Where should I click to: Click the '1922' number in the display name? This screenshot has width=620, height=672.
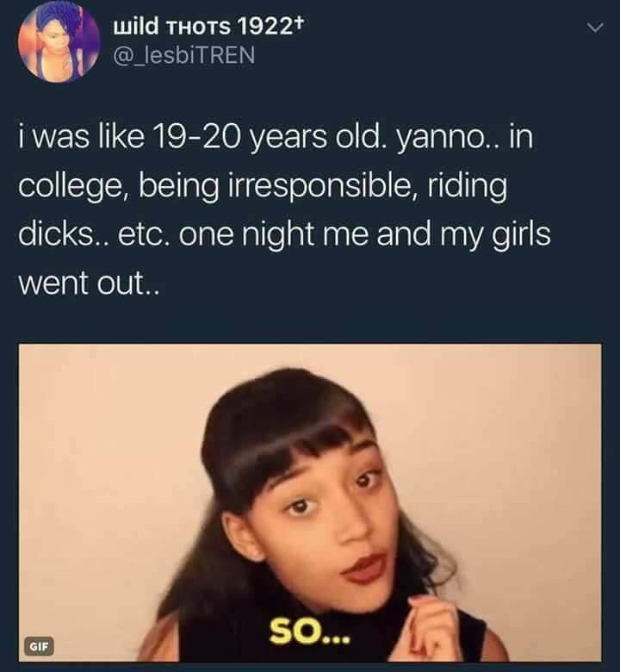[265, 27]
